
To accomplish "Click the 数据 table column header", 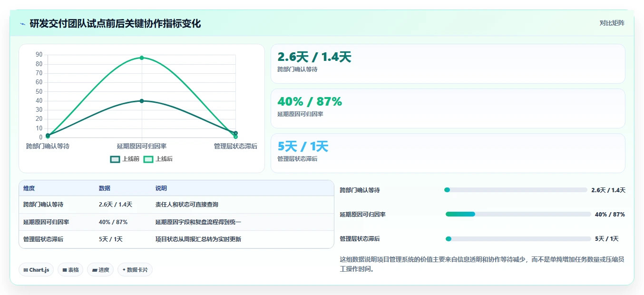I will 105,188.
